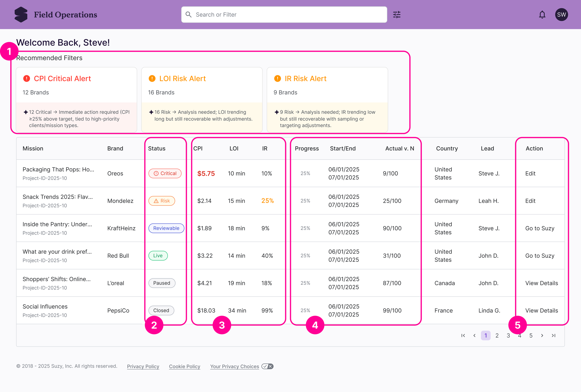Viewport: 581px width, 392px height.
Task: Click the Paused status badge
Action: pos(162,283)
